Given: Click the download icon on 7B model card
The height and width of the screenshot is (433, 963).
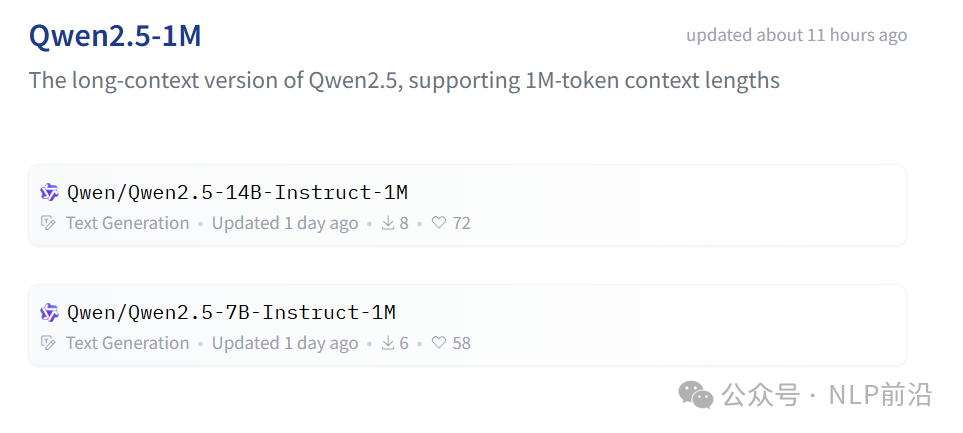Looking at the screenshot, I should [x=388, y=343].
